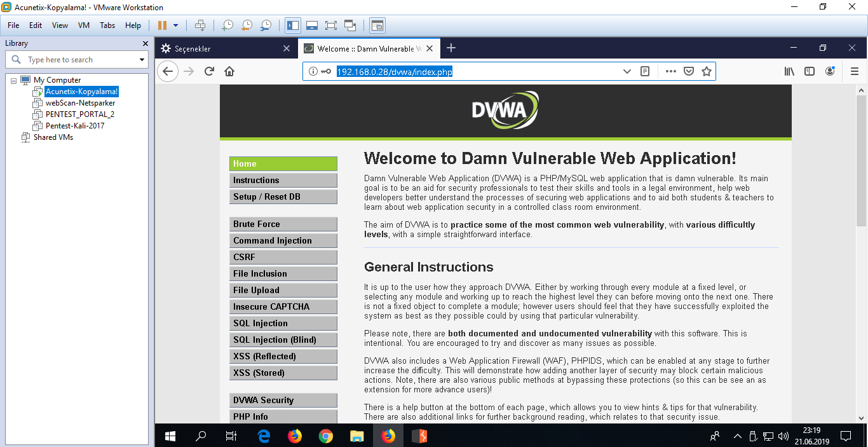This screenshot has width=868, height=447.
Task: Toggle the VMware library sidebar view
Action: coord(293,25)
